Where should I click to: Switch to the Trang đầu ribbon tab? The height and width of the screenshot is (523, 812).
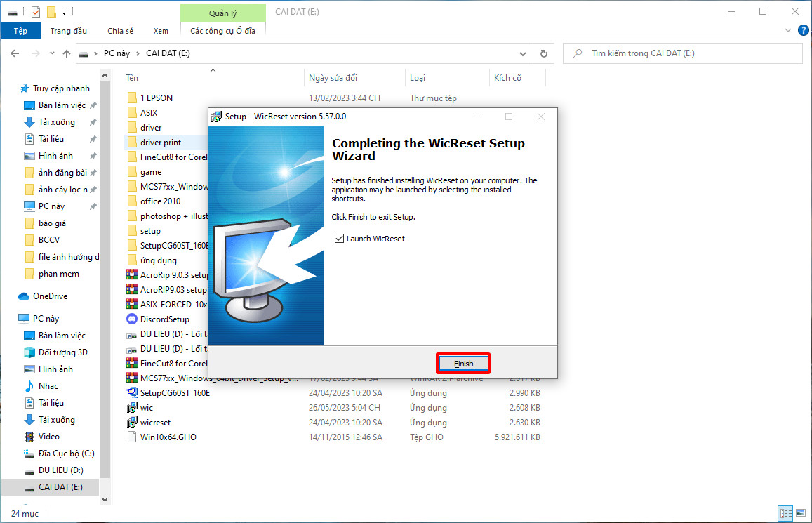click(68, 31)
